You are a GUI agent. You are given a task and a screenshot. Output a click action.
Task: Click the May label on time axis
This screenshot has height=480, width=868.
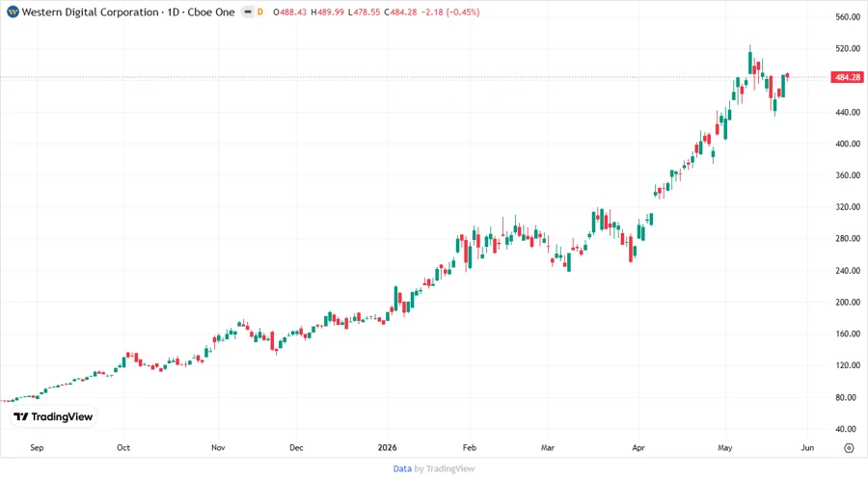point(724,447)
